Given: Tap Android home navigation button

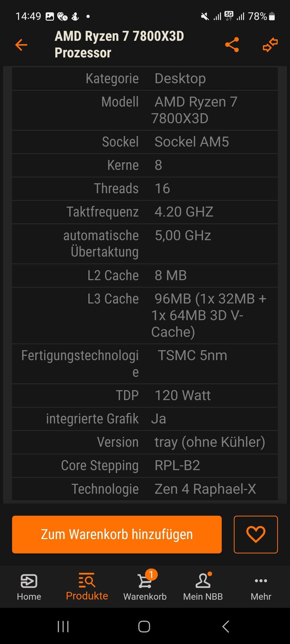Looking at the screenshot, I should pos(144,627).
